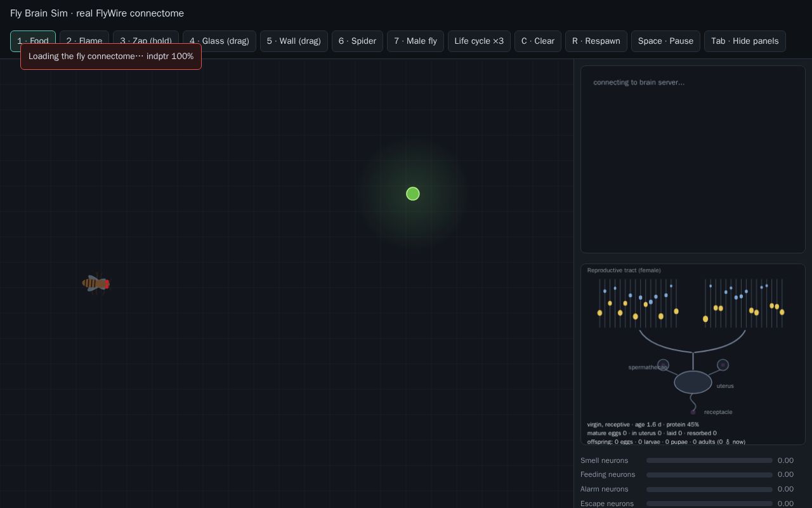Screen dimensions: 812x508
Task: Select the 6 · Spider tool
Action: (357, 41)
